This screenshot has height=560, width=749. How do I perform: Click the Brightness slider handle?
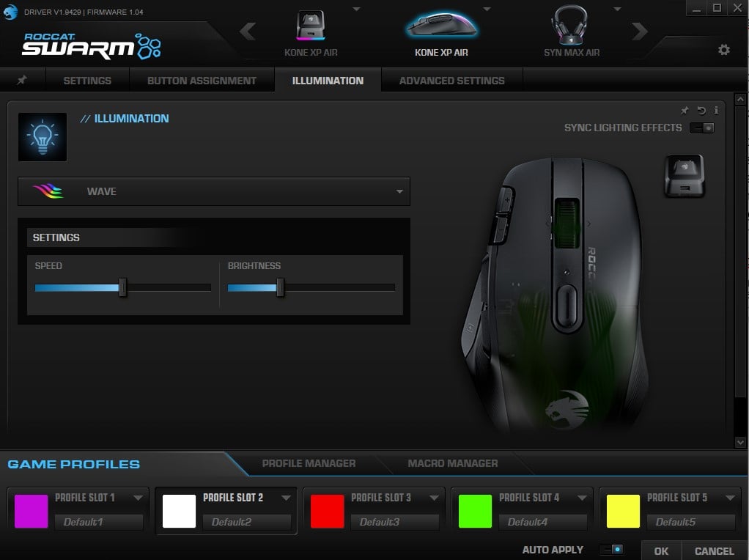point(280,288)
